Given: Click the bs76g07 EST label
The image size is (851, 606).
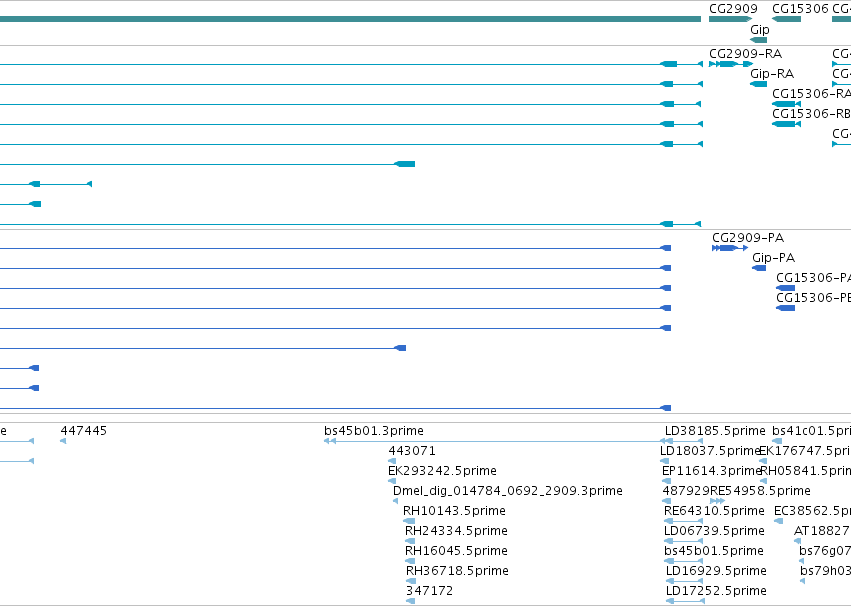Looking at the screenshot, I should point(825,551).
